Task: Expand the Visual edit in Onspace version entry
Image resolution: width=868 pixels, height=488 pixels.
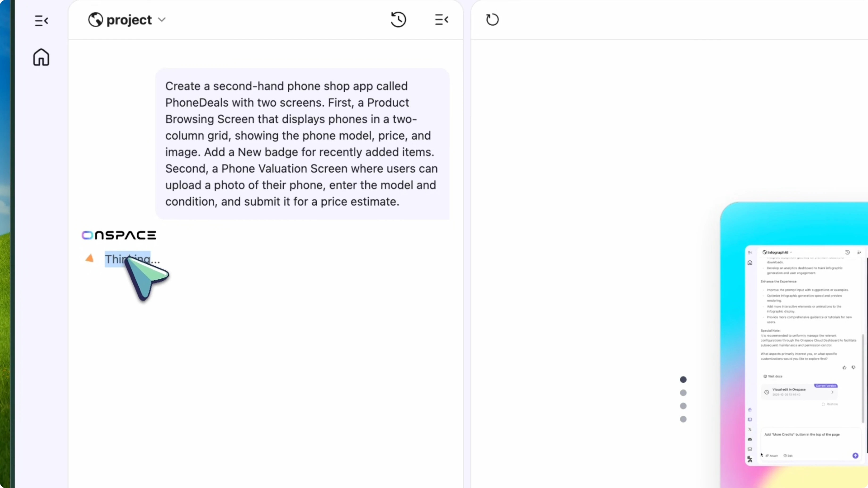Action: (832, 392)
